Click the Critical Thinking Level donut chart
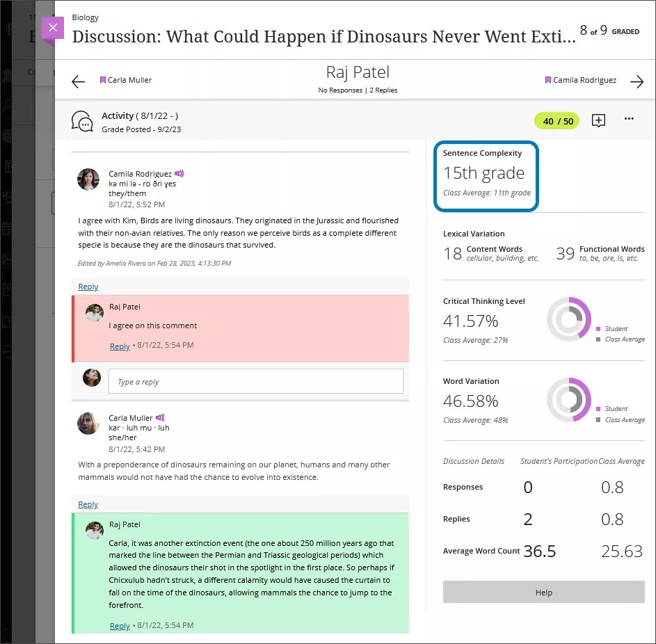The height and width of the screenshot is (644, 656). click(x=570, y=319)
